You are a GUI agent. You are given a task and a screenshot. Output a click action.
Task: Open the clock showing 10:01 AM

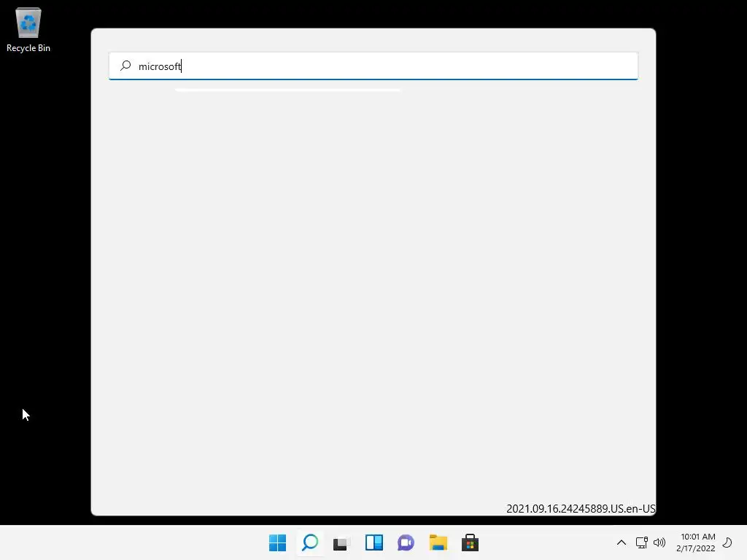pyautogui.click(x=695, y=542)
